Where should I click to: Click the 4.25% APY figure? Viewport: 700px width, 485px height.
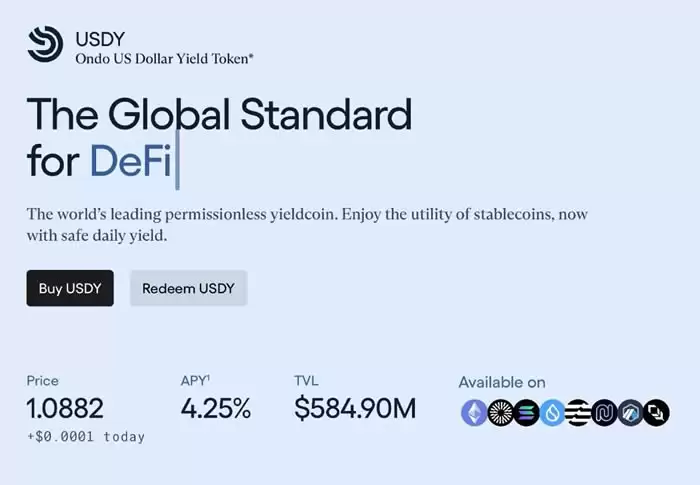[216, 408]
